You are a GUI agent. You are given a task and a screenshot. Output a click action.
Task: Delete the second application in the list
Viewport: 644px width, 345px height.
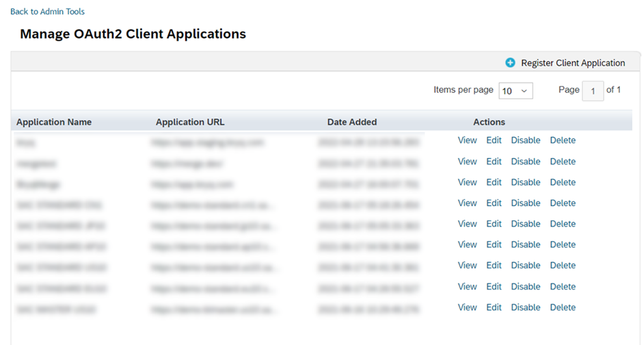pos(563,161)
